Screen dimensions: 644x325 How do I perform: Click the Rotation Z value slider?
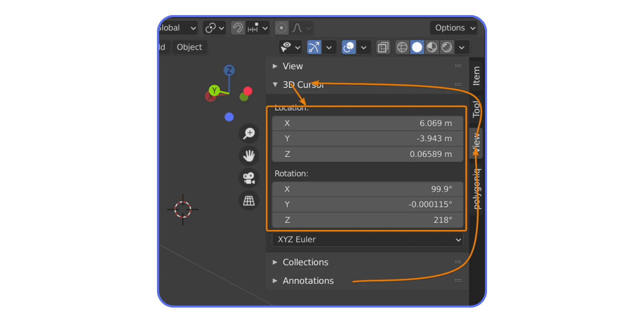pos(367,220)
